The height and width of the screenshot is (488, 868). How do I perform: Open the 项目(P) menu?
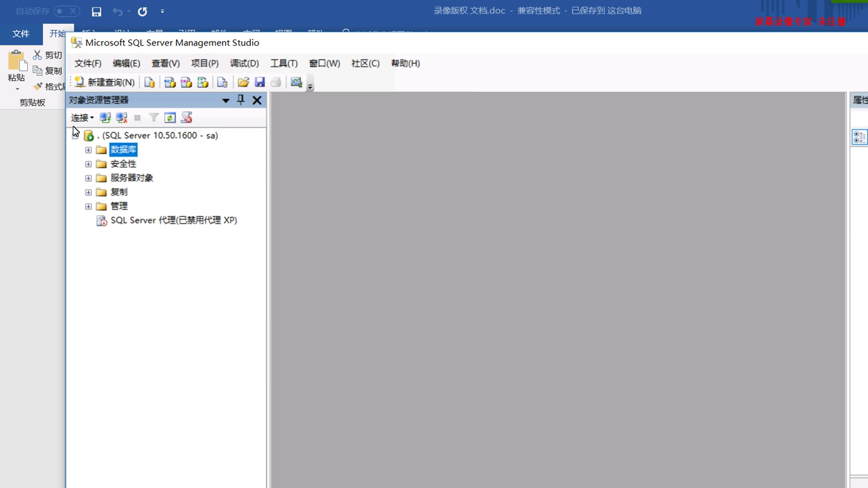tap(205, 63)
